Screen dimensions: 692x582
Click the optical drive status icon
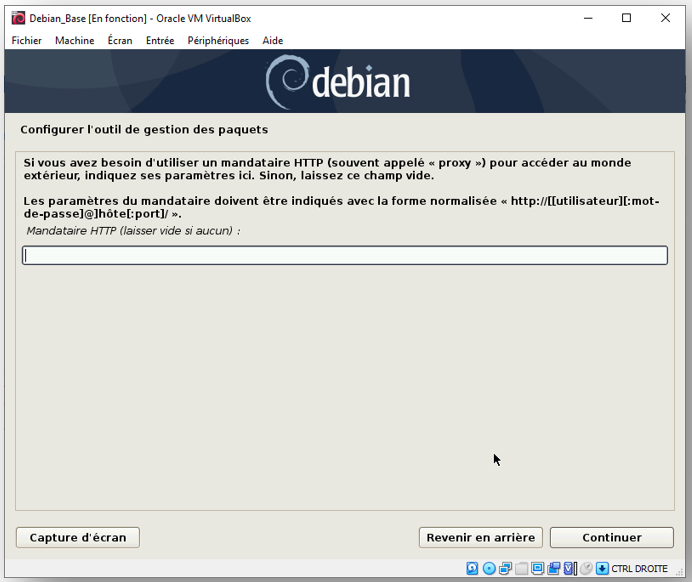(489, 568)
